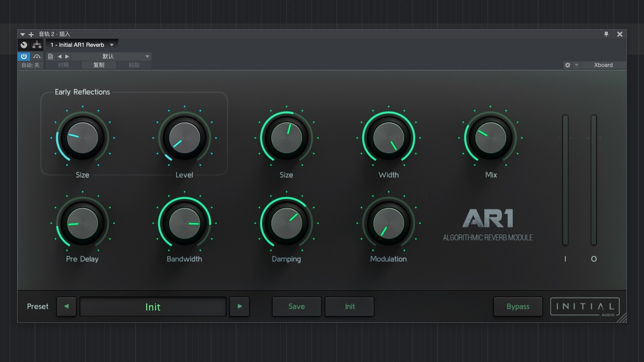644x362 pixels.
Task: Toggle the plugin power button
Action: click(x=24, y=56)
